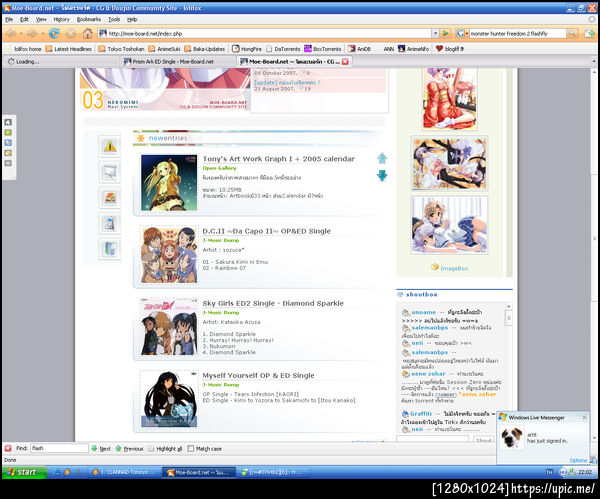Click the red house sidebar icon
The height and width of the screenshot is (499, 600).
tap(110, 198)
